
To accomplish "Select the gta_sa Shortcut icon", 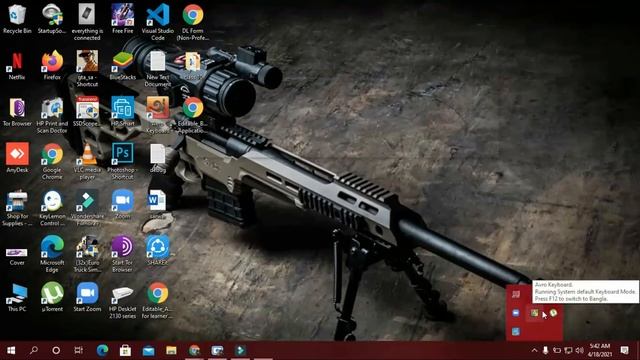I will [x=87, y=69].
